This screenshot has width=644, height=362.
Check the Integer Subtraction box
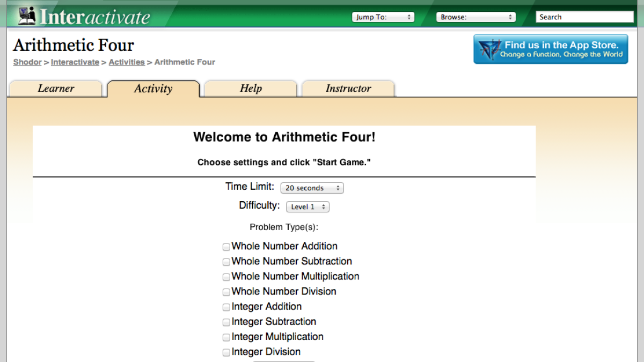tap(226, 322)
